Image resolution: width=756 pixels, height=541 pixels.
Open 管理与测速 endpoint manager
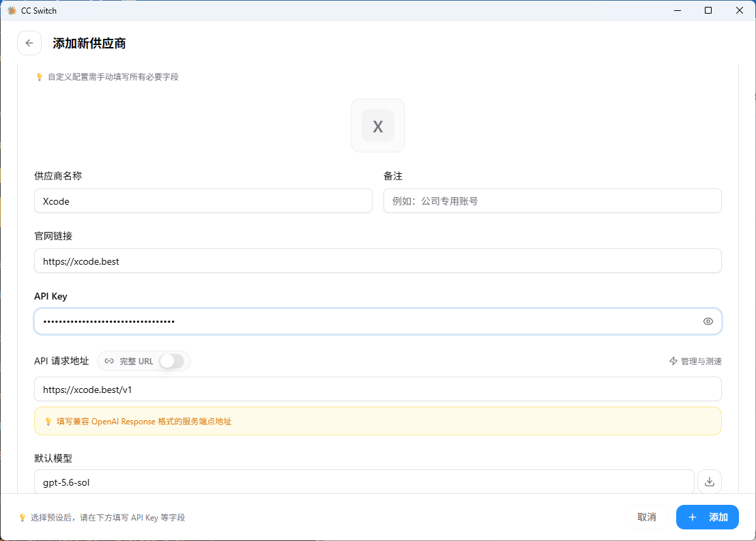tap(695, 361)
